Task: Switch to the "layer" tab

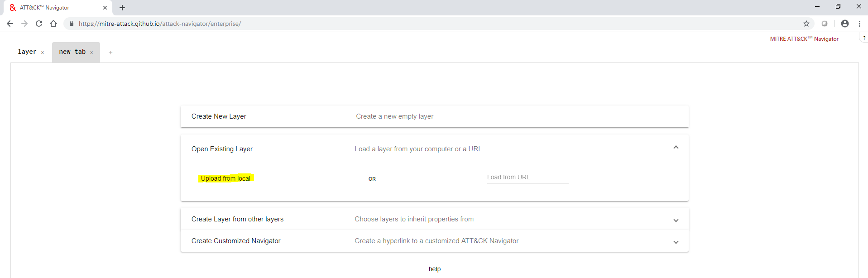Action: [x=27, y=52]
